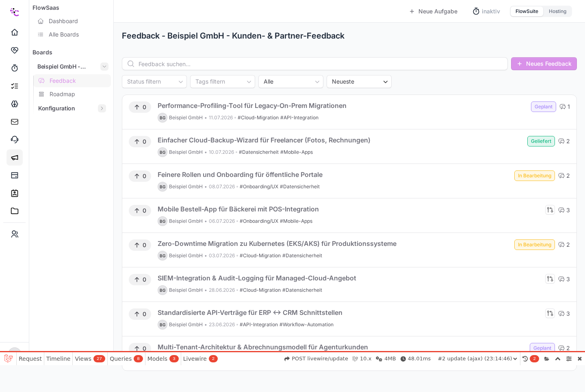Open the envelope mail icon in rail
Screen dimensions: 585x392
click(x=15, y=121)
